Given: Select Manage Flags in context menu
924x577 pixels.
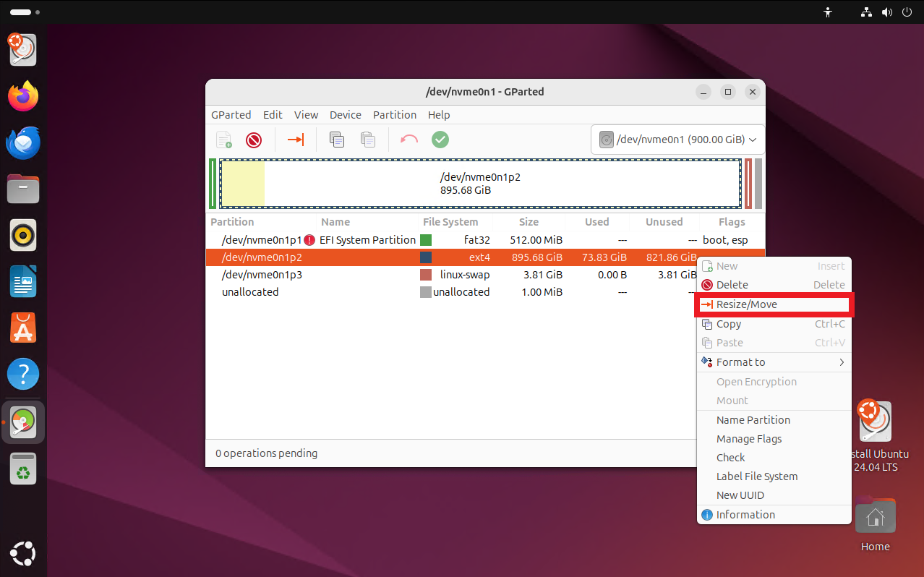Looking at the screenshot, I should 774,439.
